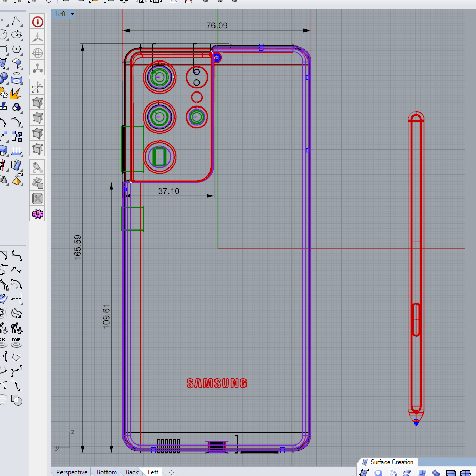The width and height of the screenshot is (476, 476).
Task: Add a new viewport tab with plus button
Action: click(171, 472)
